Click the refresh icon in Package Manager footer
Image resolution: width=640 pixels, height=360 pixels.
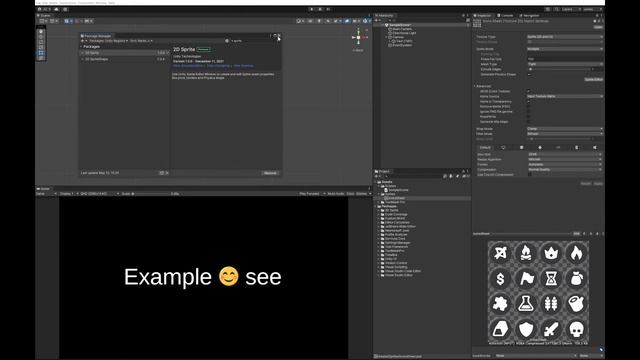tap(162, 173)
